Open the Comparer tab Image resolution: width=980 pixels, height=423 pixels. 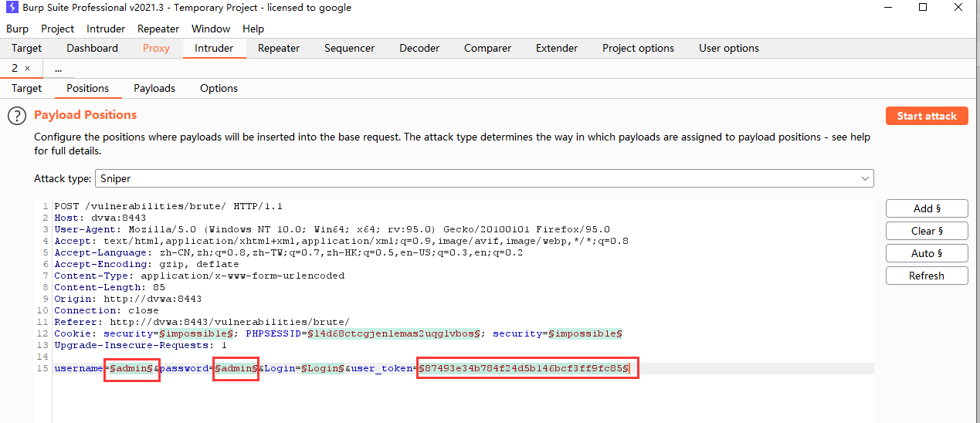pos(487,48)
